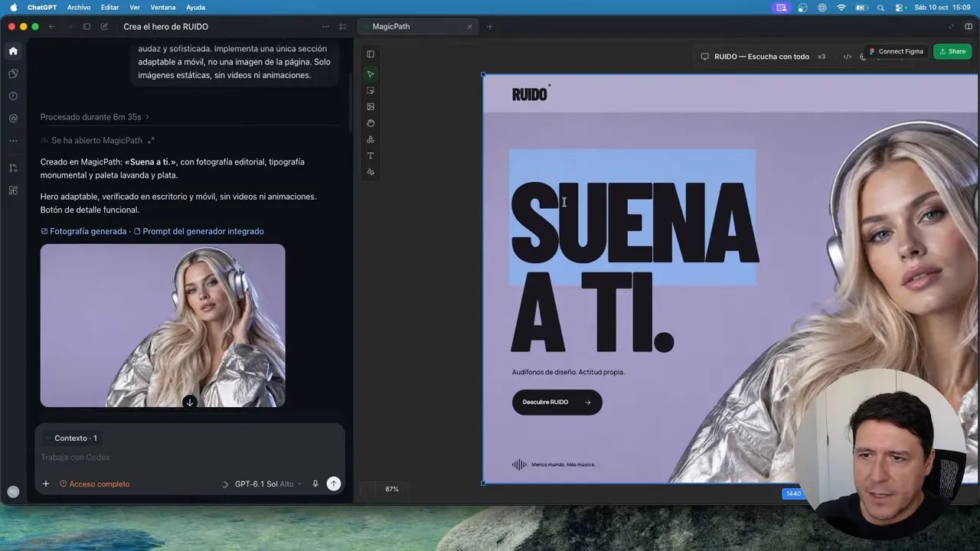Open the three-dots menu in the chat title bar

325,27
